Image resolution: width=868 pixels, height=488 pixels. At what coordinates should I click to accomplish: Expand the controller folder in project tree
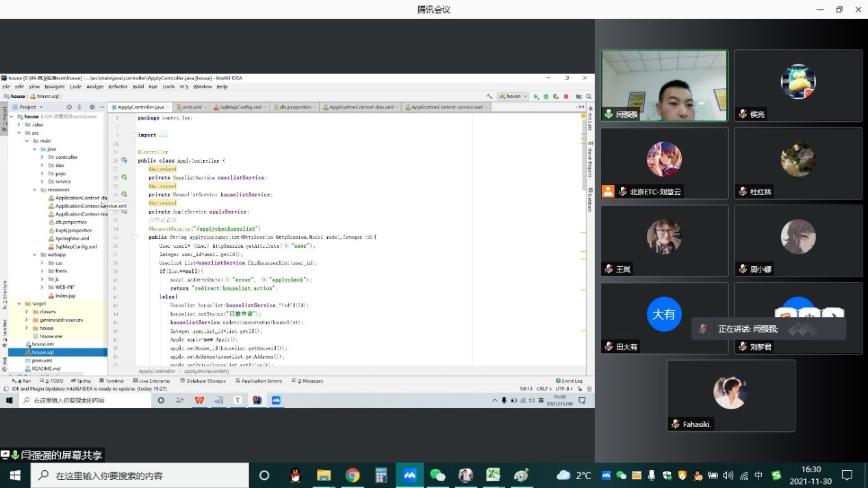tap(42, 157)
